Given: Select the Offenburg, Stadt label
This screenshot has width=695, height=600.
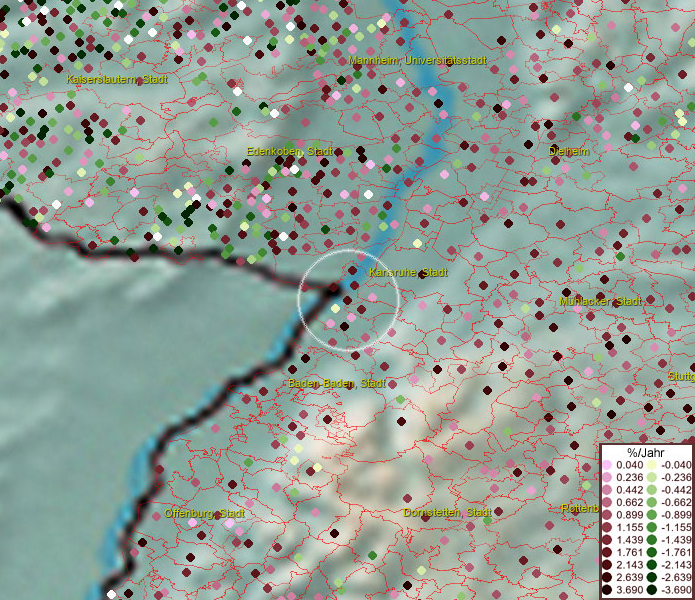Looking at the screenshot, I should [x=204, y=513].
